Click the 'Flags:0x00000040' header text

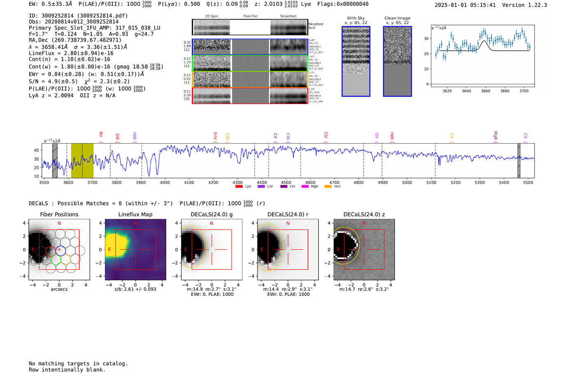(343, 4)
